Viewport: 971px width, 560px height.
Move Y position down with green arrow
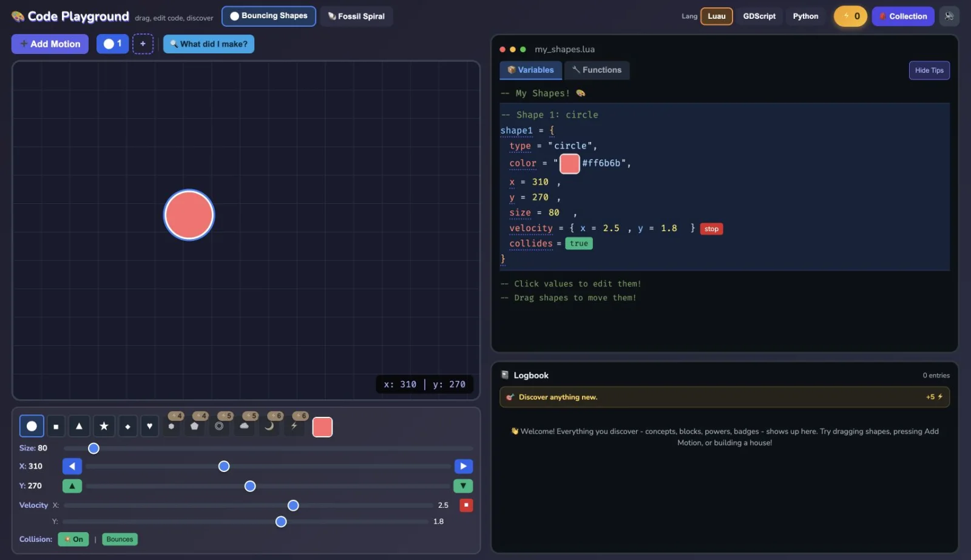tap(463, 486)
